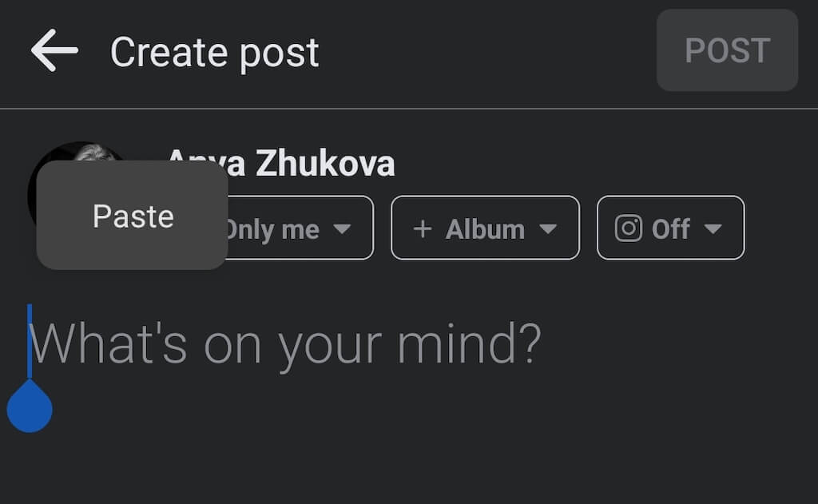This screenshot has width=818, height=504.
Task: Click the plus icon before Album
Action: coord(422,229)
